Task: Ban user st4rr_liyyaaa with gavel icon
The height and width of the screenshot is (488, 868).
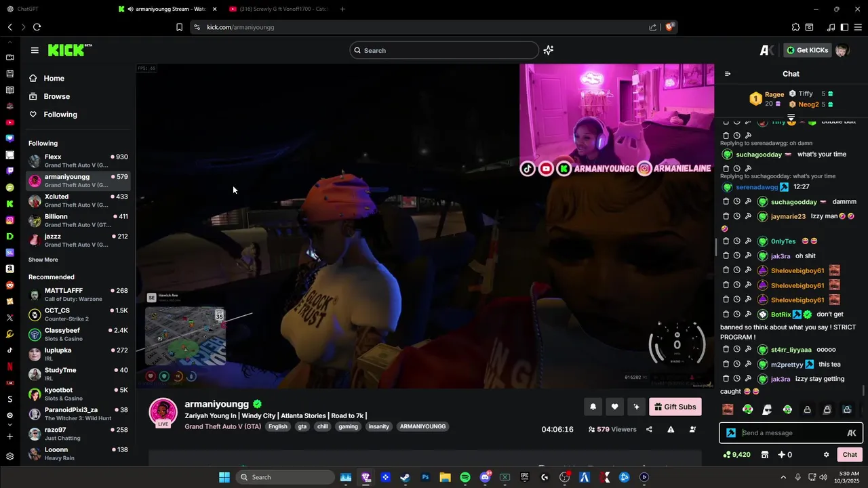Action: (748, 350)
